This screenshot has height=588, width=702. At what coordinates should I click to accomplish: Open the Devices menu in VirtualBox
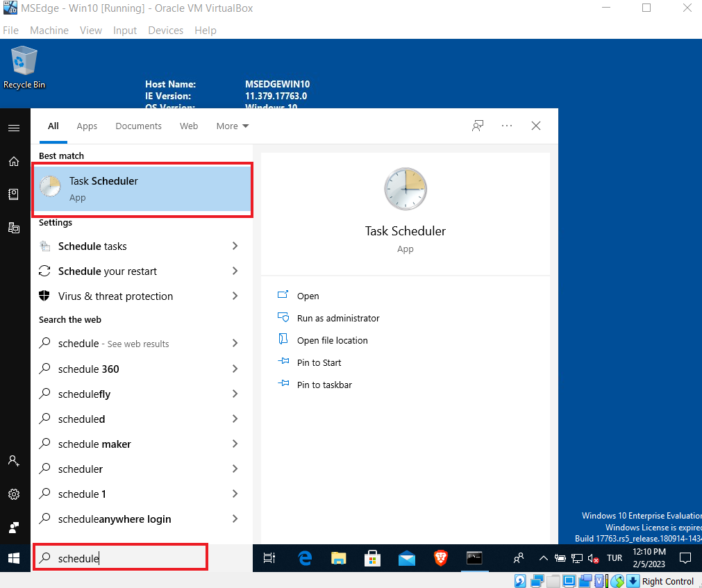point(166,31)
